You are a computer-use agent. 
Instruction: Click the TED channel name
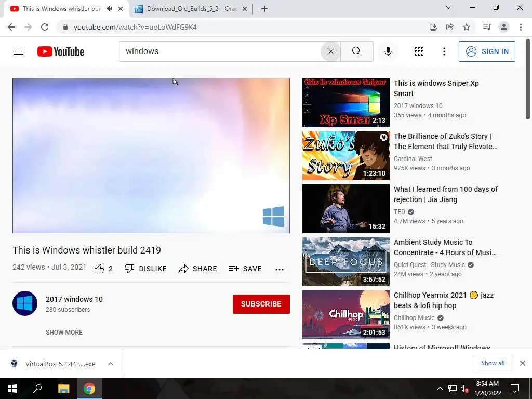coord(400,212)
